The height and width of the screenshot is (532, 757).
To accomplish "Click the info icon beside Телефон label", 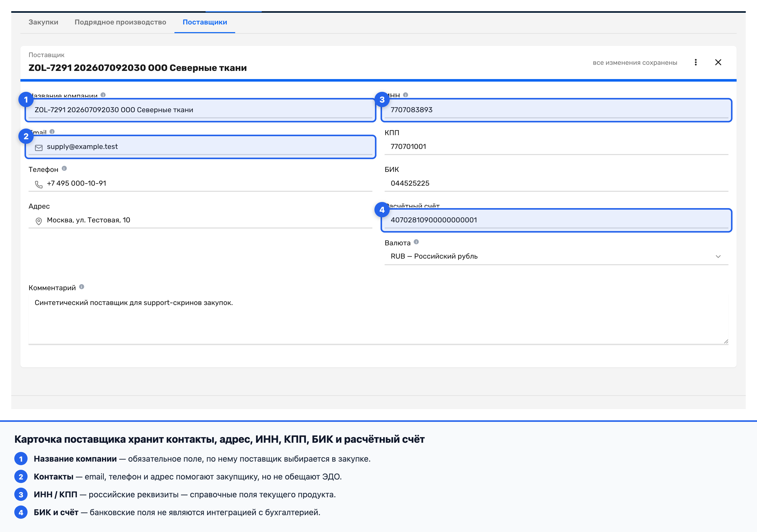I will [64, 168].
